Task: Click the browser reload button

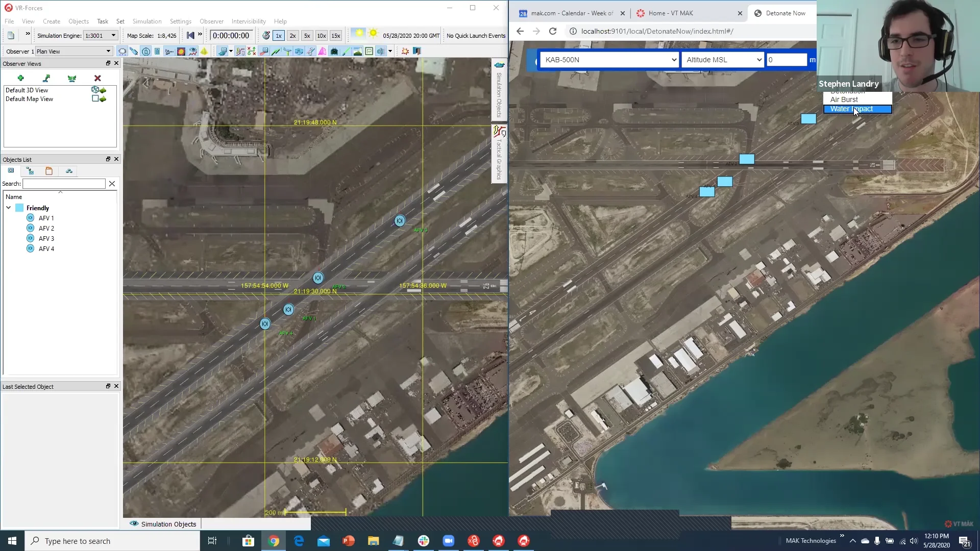Action: [552, 31]
